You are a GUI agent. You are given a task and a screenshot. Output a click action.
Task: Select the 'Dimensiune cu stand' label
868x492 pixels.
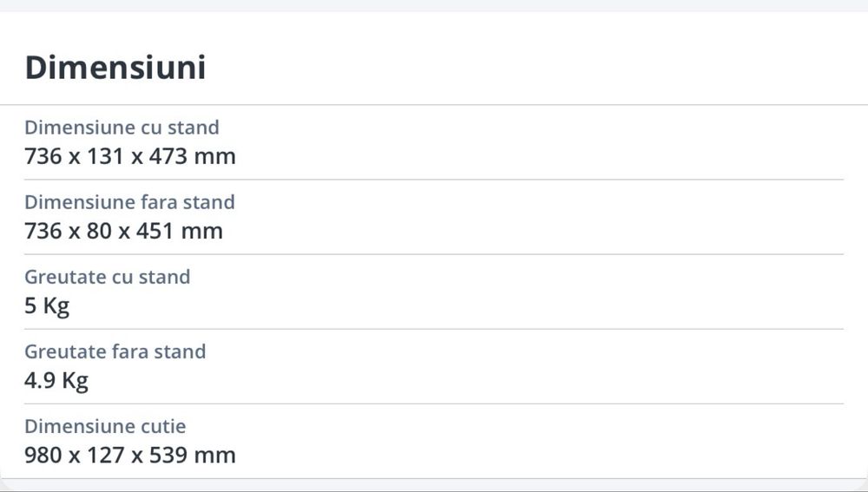(122, 128)
